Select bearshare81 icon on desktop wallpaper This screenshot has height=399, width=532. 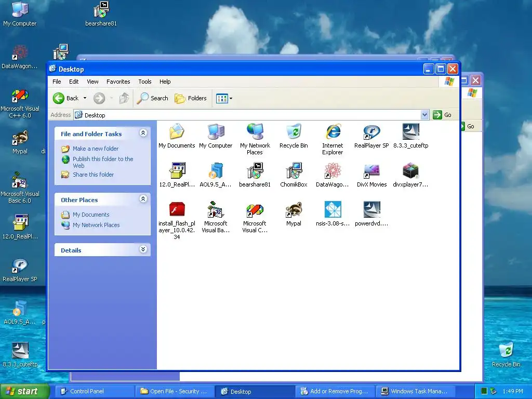(x=101, y=14)
